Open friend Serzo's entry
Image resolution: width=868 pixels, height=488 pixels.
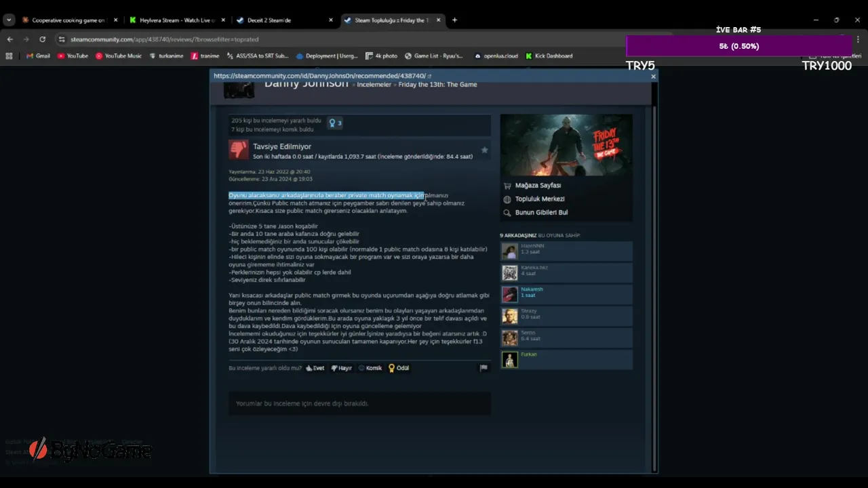click(566, 338)
